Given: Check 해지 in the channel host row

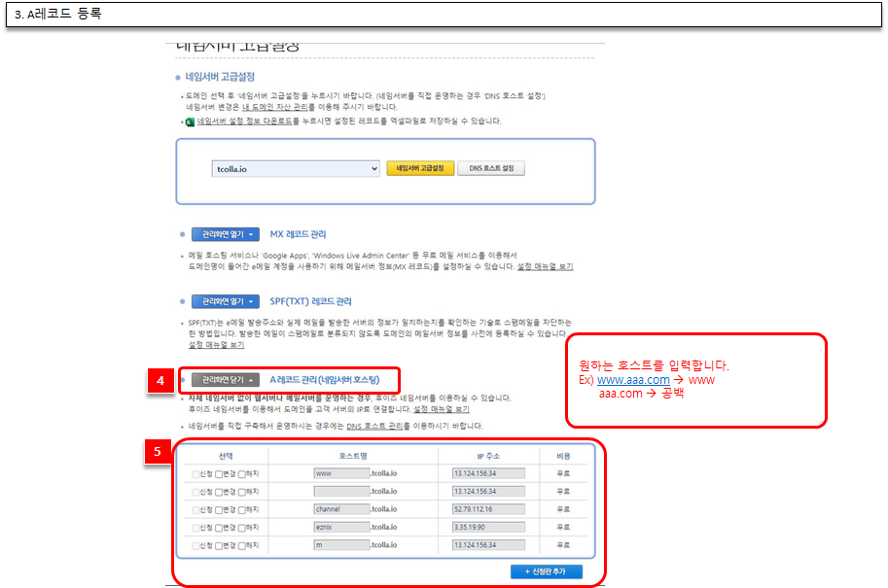Looking at the screenshot, I should tap(242, 510).
